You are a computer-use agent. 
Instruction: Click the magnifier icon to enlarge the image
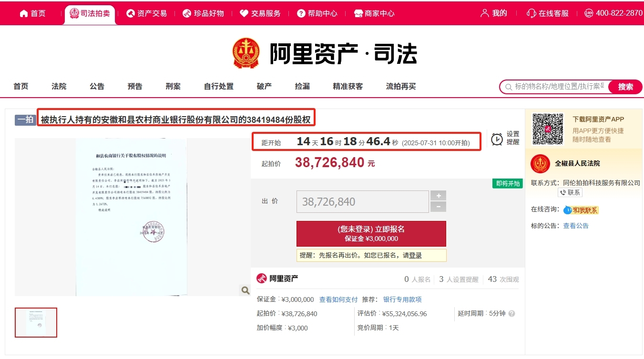245,289
